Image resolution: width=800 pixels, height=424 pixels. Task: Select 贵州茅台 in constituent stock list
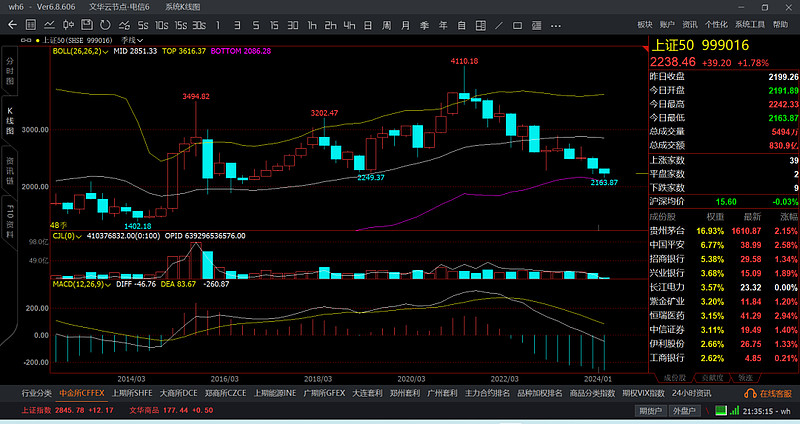tap(667, 230)
